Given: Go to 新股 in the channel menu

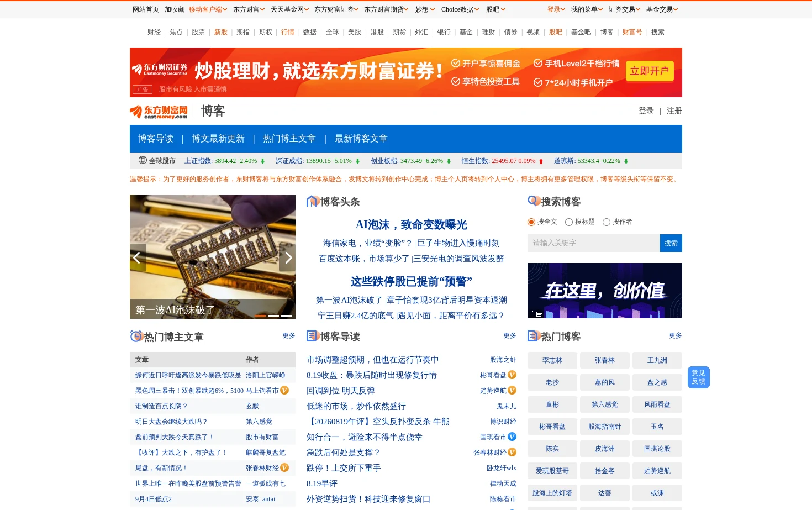Looking at the screenshot, I should click(221, 32).
